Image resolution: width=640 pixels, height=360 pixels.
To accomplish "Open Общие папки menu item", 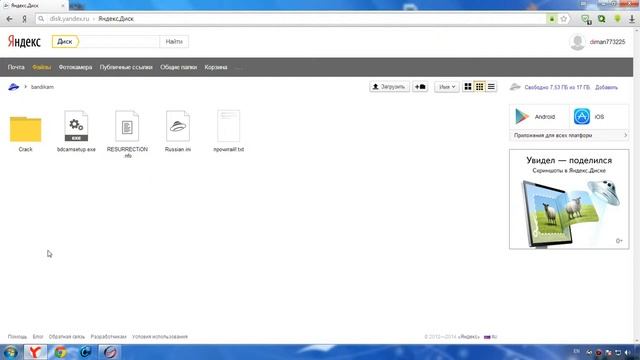I will pyautogui.click(x=178, y=67).
